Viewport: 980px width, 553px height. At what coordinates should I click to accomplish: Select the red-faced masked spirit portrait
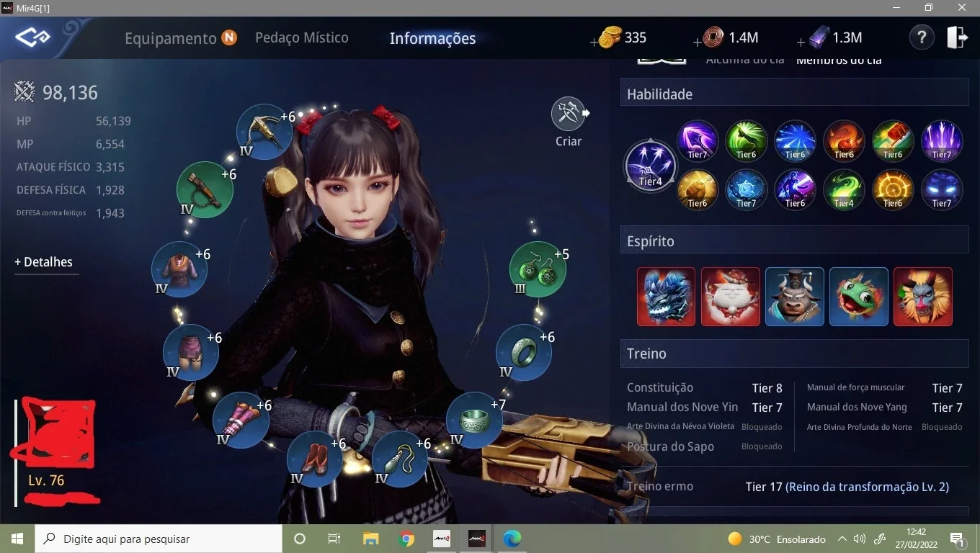[x=923, y=297]
